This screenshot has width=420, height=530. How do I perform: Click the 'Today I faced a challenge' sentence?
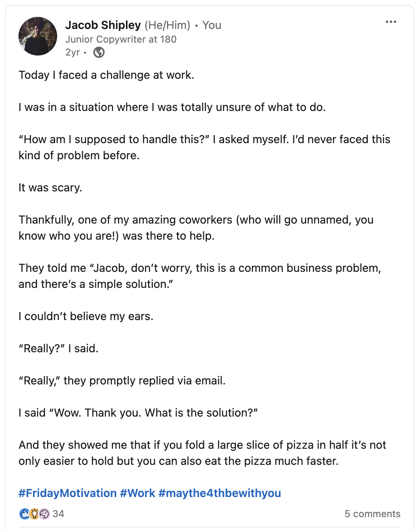click(106, 75)
